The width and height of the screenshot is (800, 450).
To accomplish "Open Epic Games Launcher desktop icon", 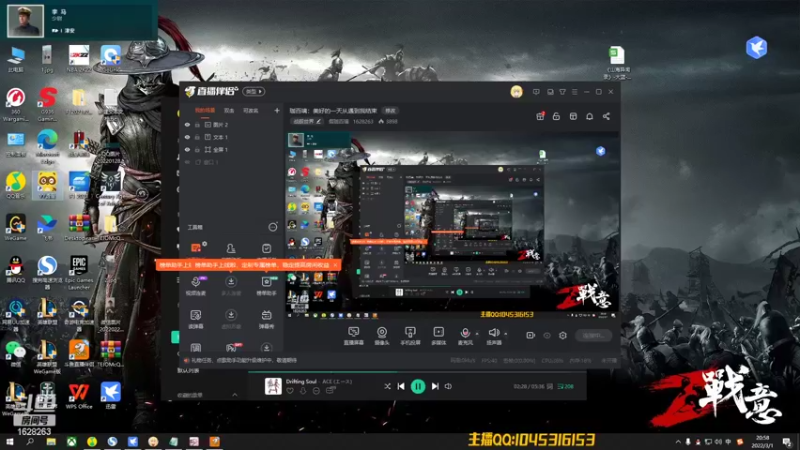I will tap(79, 271).
